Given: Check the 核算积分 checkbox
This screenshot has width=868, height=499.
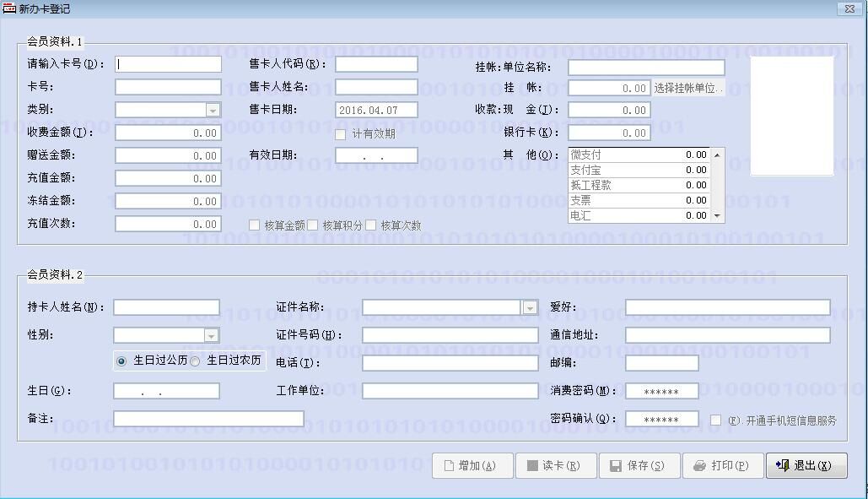Looking at the screenshot, I should [x=312, y=225].
